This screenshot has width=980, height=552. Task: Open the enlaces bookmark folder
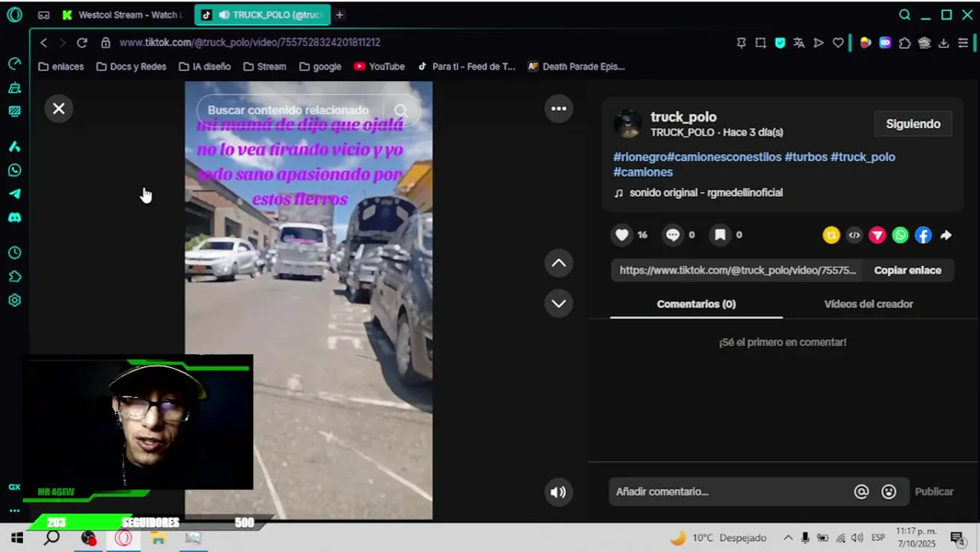[61, 67]
